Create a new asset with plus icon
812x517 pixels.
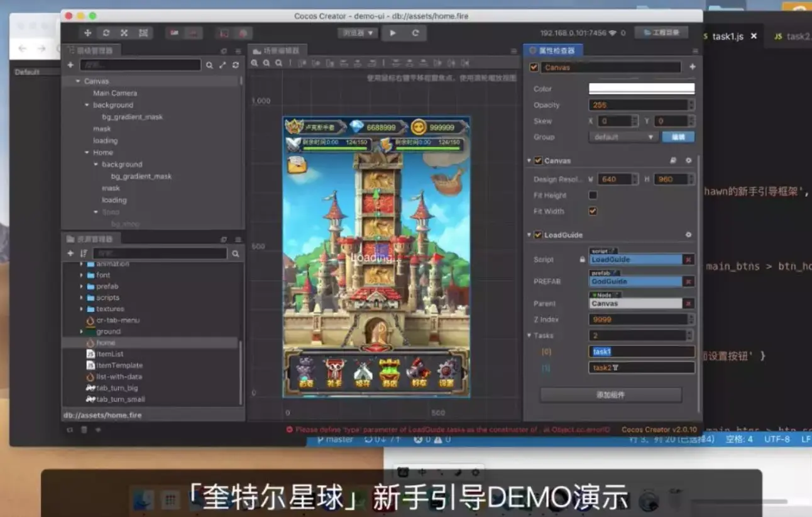[x=70, y=253]
